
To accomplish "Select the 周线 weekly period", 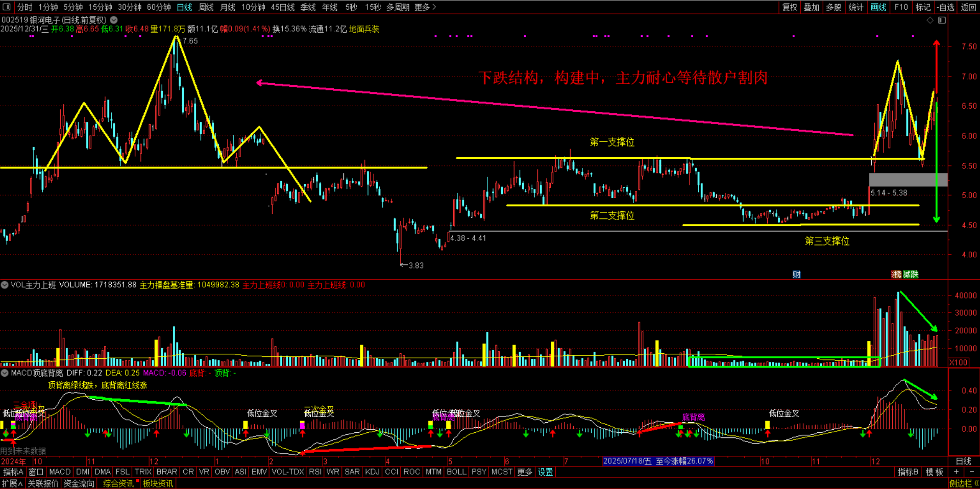I will pos(206,7).
